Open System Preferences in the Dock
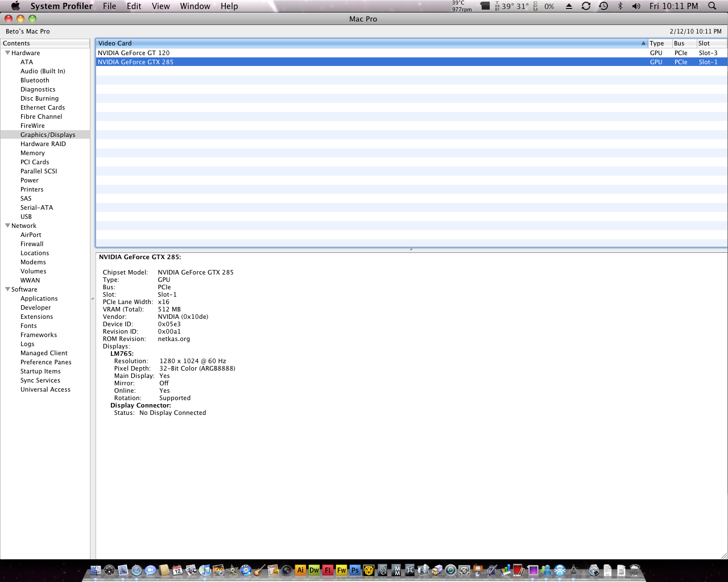Screen dimensions: 728x582 [465, 570]
